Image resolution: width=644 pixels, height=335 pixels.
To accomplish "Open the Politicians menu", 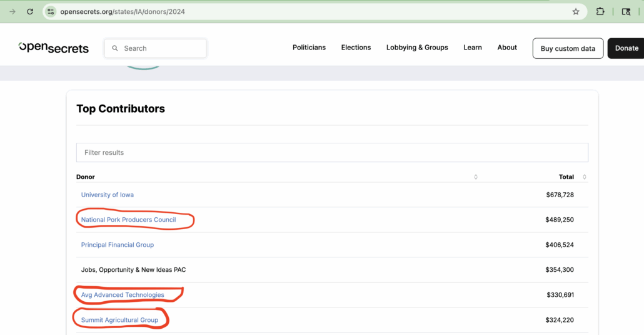I will pos(309,48).
